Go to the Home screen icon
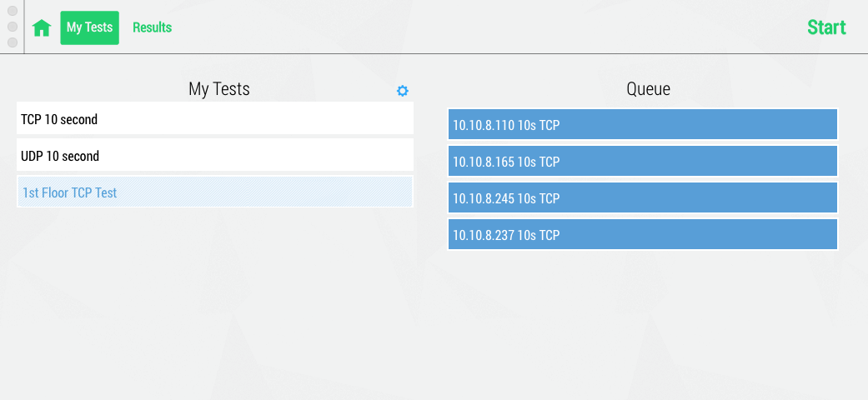Screen dimensions: 868x400 [x=42, y=27]
